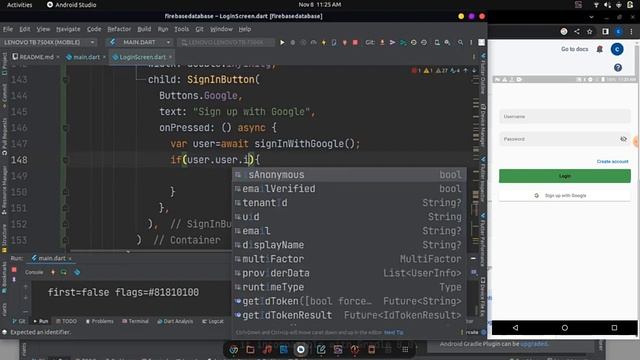
Task: Click the Password input field
Action: coord(564,139)
